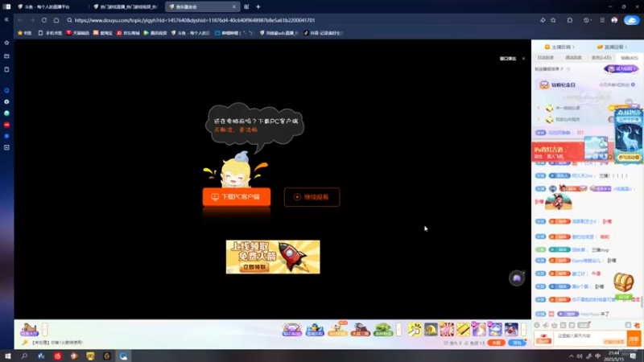Expand the arrow beside task hall icon

(x=45, y=329)
